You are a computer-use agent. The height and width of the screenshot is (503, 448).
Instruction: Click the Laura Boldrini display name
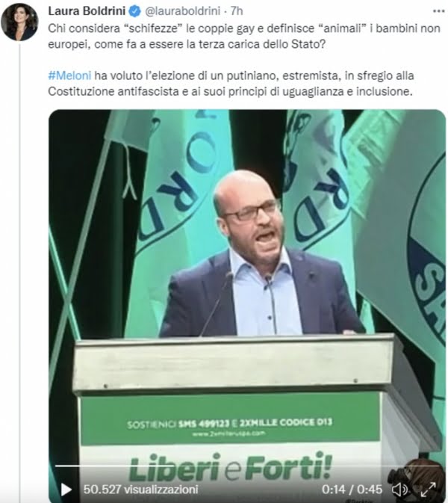coord(87,11)
